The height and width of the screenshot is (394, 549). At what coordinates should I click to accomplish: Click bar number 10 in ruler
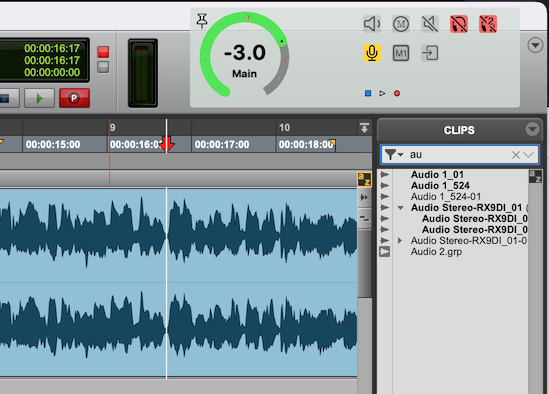284,127
